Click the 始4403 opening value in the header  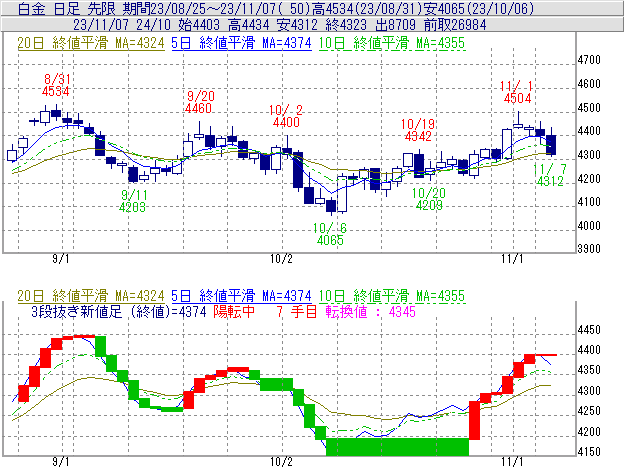[x=199, y=25]
